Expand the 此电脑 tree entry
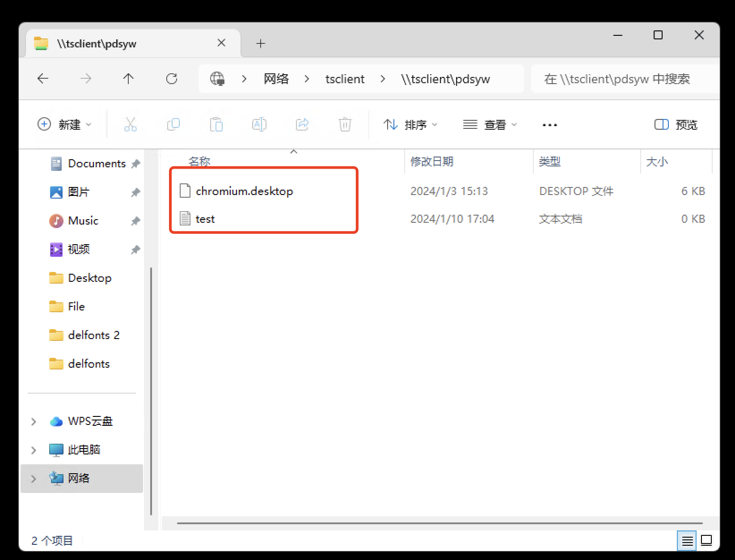Viewport: 735px width, 560px height. click(34, 450)
